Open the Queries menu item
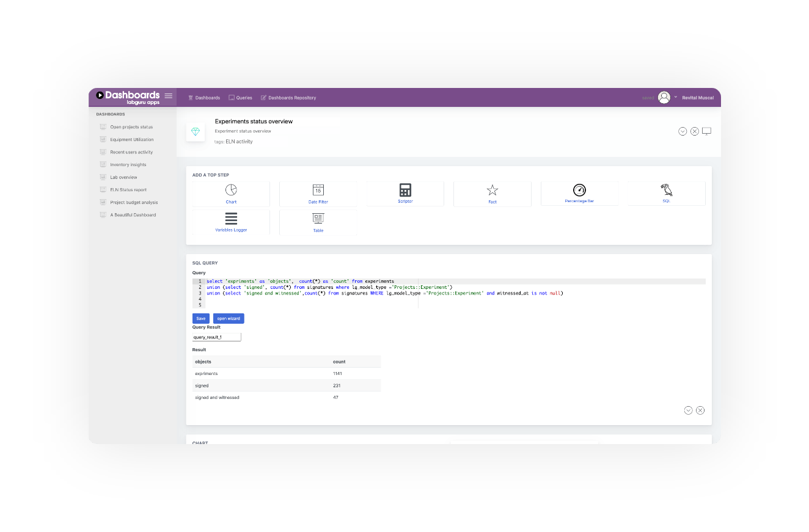Viewport: 809px width, 532px height. click(x=240, y=97)
